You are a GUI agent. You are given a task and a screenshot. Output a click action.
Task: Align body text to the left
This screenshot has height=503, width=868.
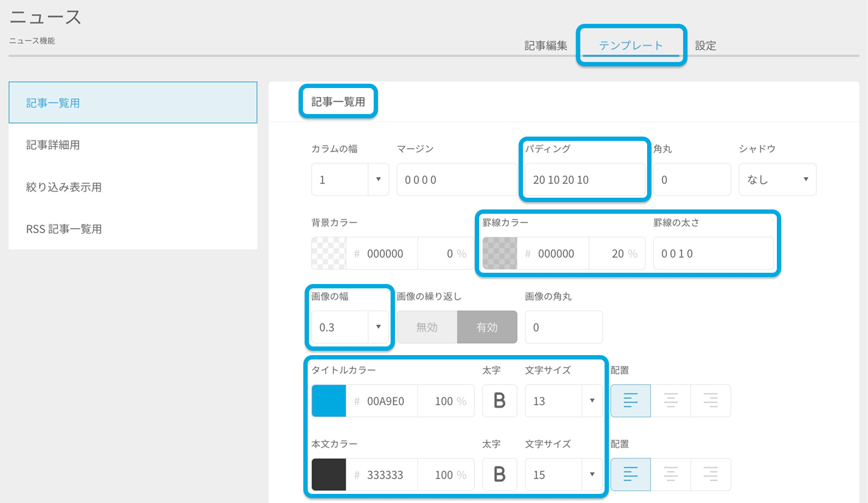click(x=631, y=474)
